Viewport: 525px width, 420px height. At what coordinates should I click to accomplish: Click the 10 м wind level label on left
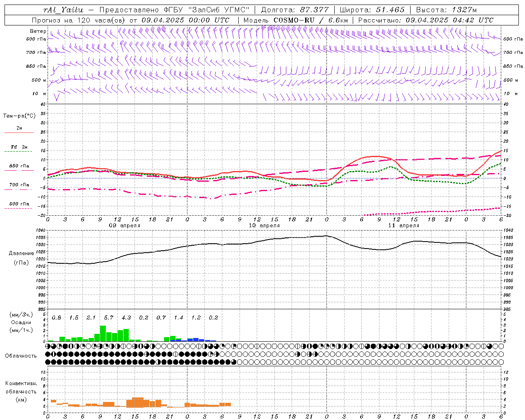pyautogui.click(x=39, y=94)
